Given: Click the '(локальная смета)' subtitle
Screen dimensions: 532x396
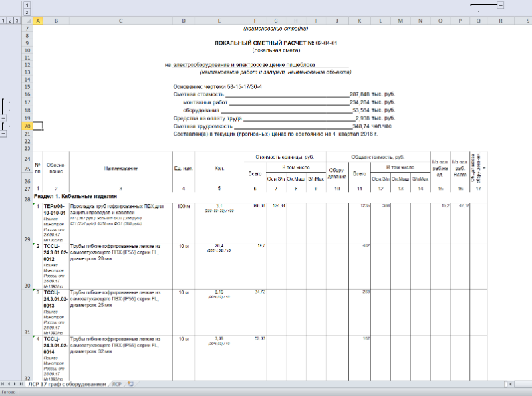Looking at the screenshot, I should click(x=276, y=50).
